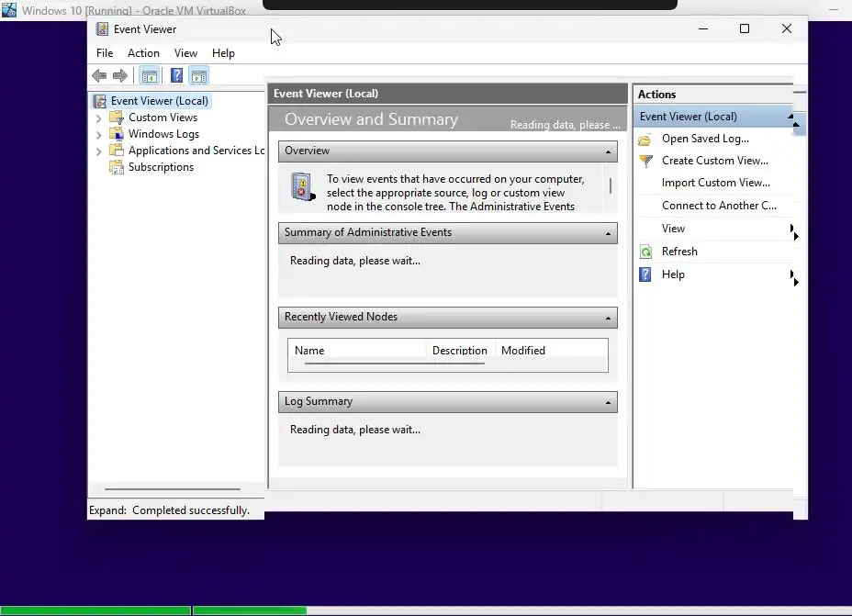This screenshot has height=616, width=852.
Task: Click the blue Help toolbar icon
Action: pyautogui.click(x=176, y=75)
